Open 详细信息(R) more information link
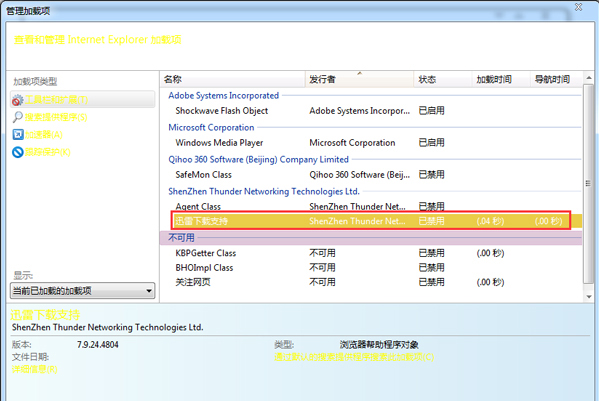The image size is (599, 401). [34, 369]
